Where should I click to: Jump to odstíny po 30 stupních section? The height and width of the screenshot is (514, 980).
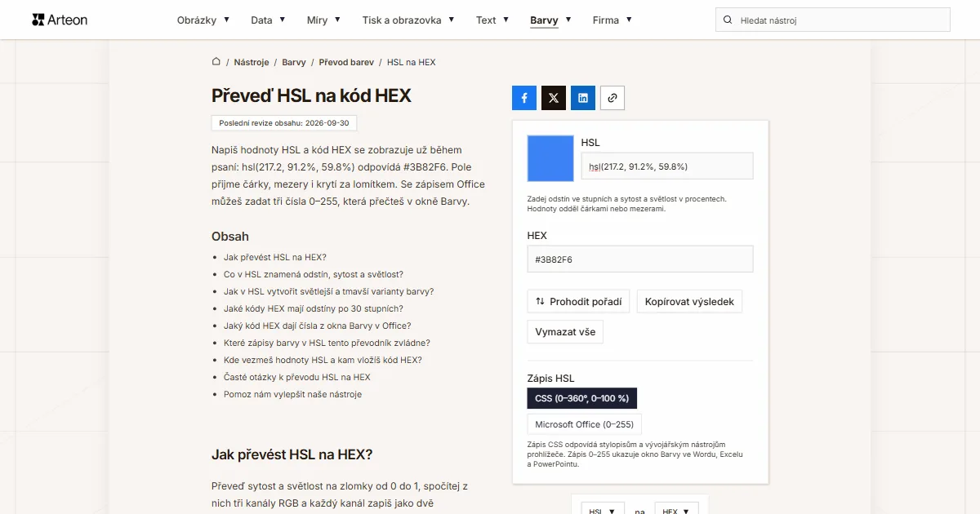point(314,308)
